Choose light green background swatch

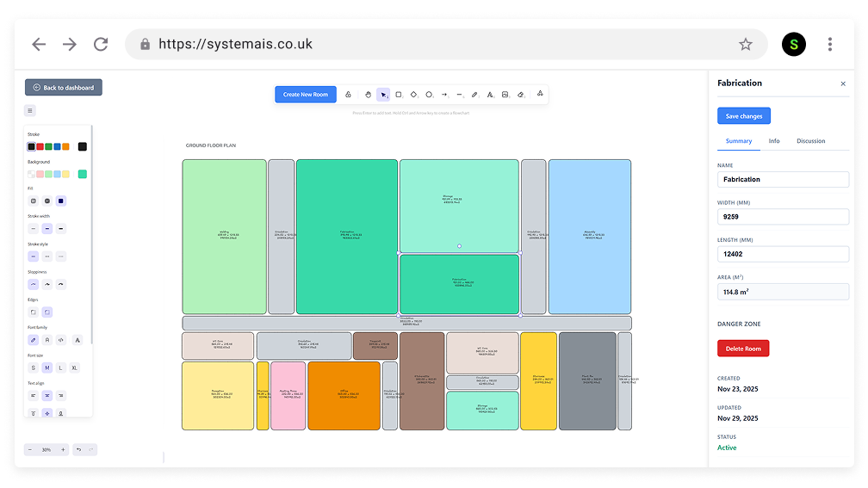(49, 174)
